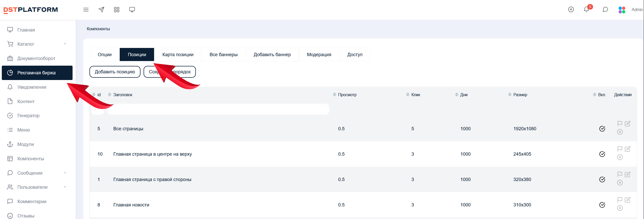Screen dimensions: 644x219
Task: Click the hamburger menu icon in top bar
Action: click(x=86, y=9)
